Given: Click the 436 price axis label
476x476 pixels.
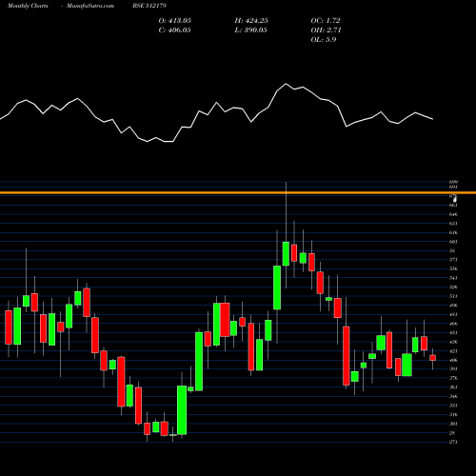Looking at the screenshot, I should point(453,342).
